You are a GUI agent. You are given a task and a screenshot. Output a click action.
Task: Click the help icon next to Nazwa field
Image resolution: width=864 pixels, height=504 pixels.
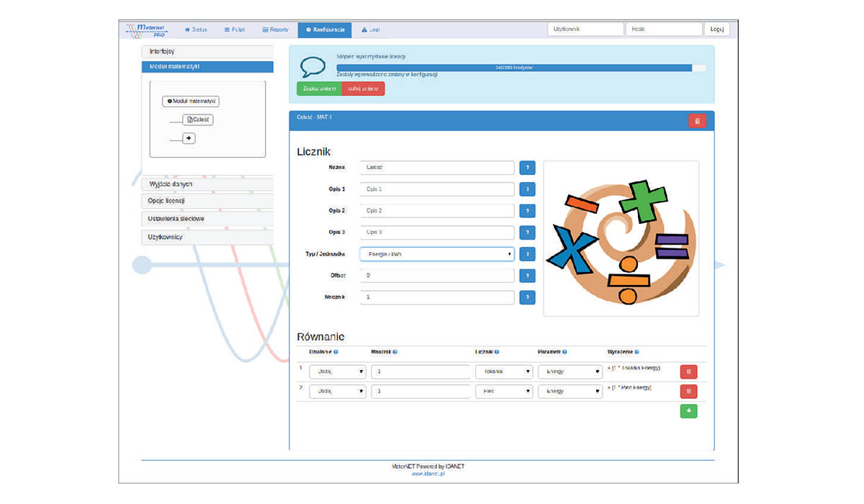pyautogui.click(x=527, y=168)
